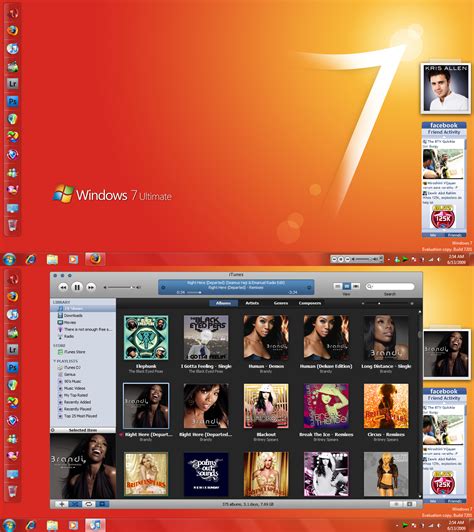Select the Long Distance - Single album

(x=386, y=338)
